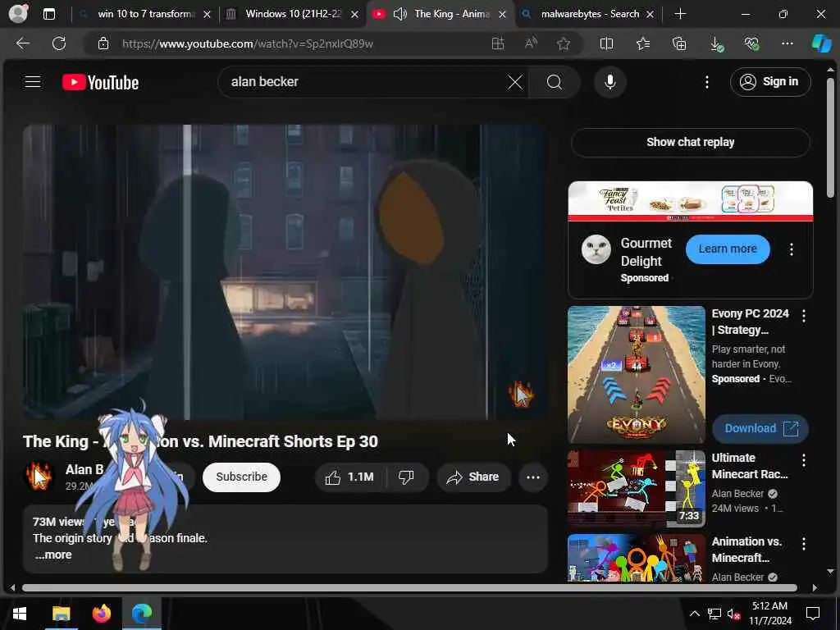
Task: Open Firefox from taskbar
Action: pyautogui.click(x=101, y=614)
